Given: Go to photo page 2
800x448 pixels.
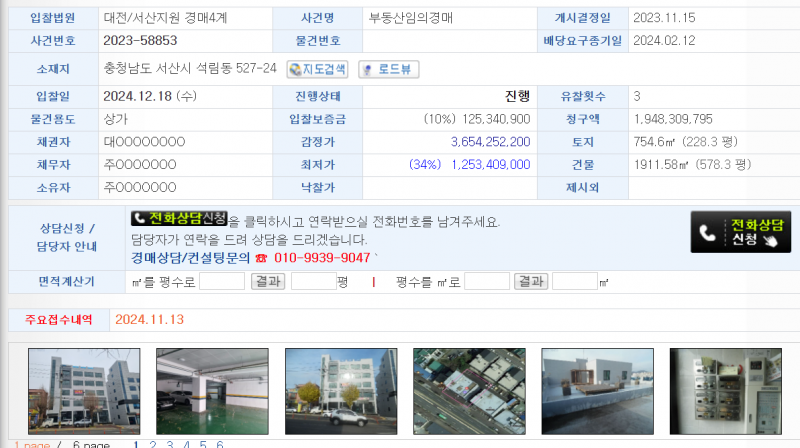Looking at the screenshot, I should 153,444.
